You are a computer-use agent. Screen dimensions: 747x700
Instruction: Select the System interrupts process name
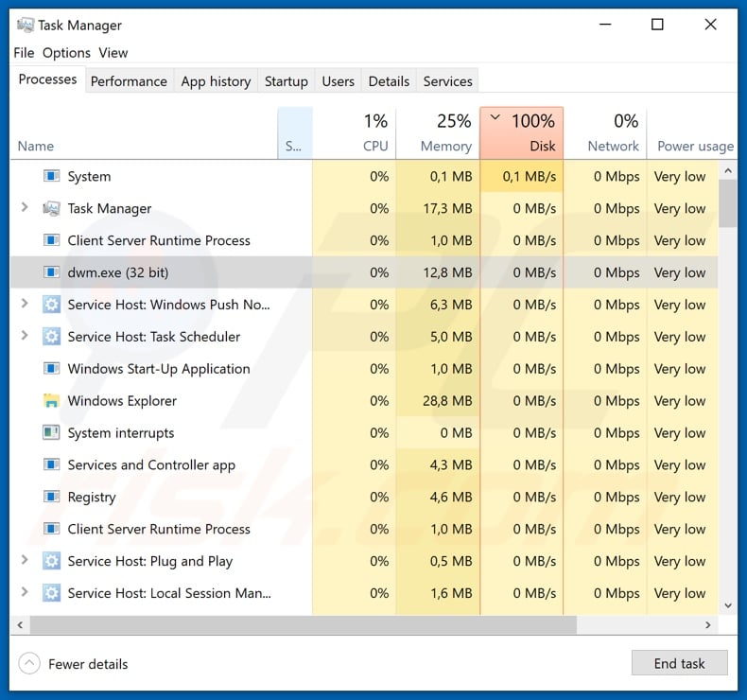(121, 432)
